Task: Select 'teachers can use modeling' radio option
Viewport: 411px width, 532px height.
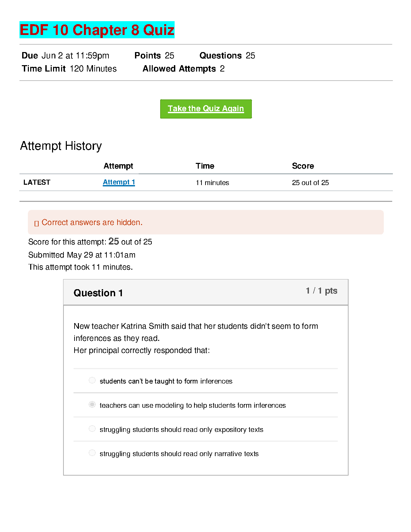Action: tap(92, 404)
